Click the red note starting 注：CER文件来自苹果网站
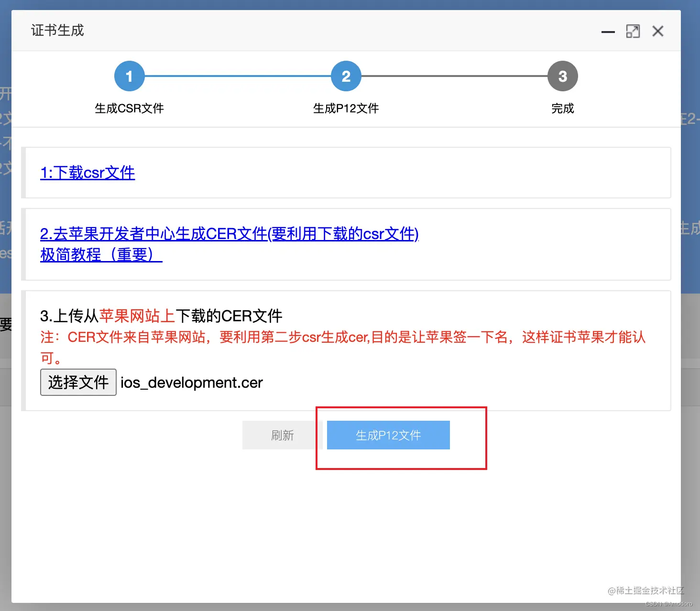This screenshot has height=611, width=700. click(x=343, y=347)
